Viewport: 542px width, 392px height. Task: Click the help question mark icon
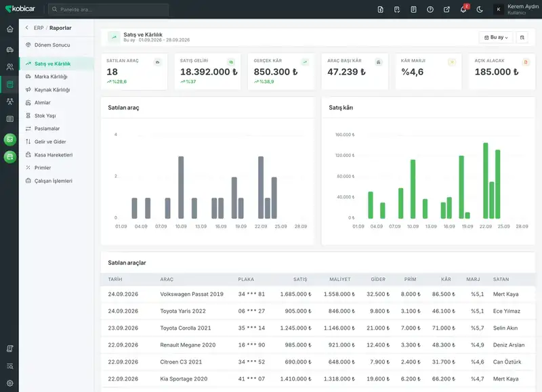click(430, 9)
